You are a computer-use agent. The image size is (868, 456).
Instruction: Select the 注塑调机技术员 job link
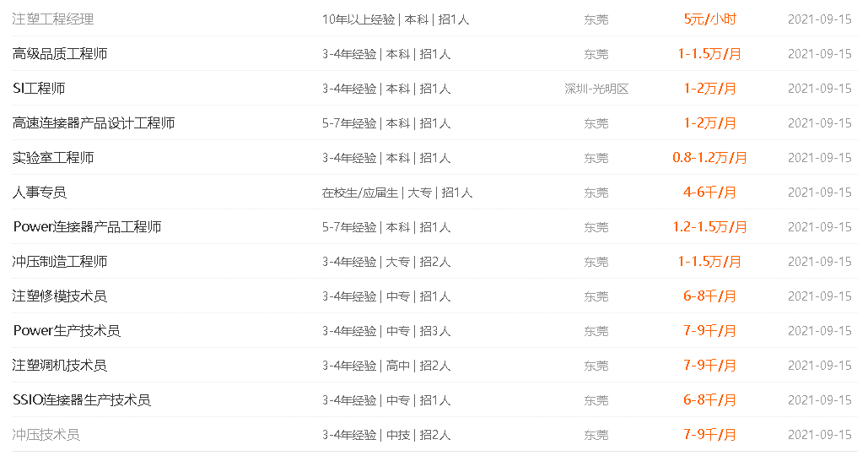(60, 366)
